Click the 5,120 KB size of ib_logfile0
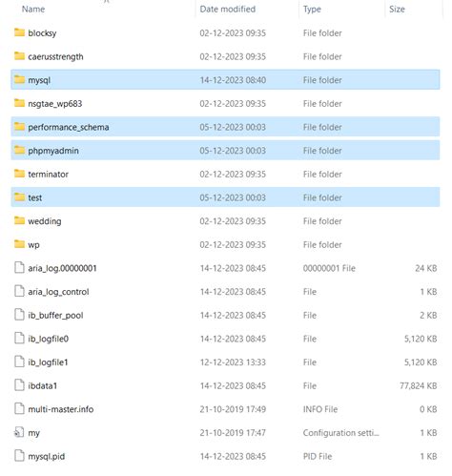452x476 pixels. click(x=421, y=339)
